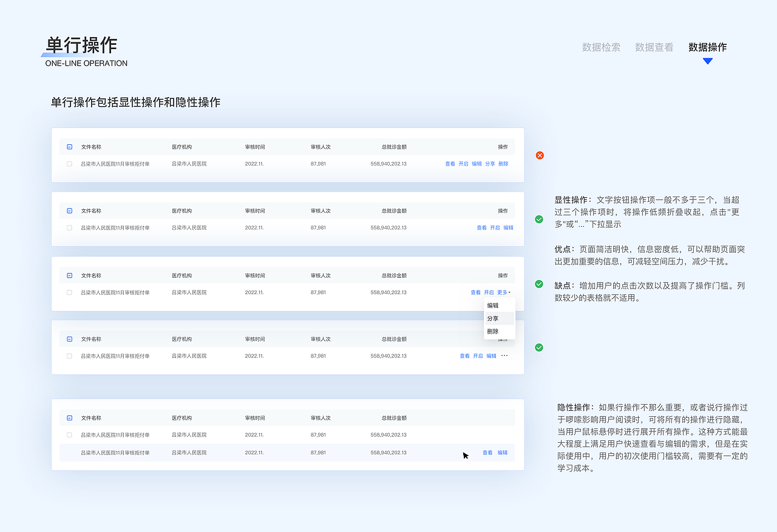This screenshot has width=777, height=532.
Task: Click the 编辑 link in the hovered bottom row
Action: [x=501, y=452]
